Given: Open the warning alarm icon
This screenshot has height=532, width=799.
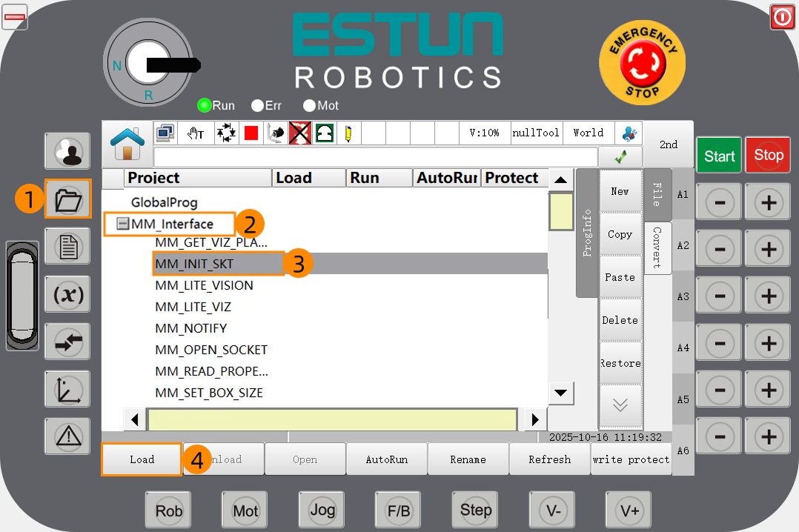Looking at the screenshot, I should 67,436.
